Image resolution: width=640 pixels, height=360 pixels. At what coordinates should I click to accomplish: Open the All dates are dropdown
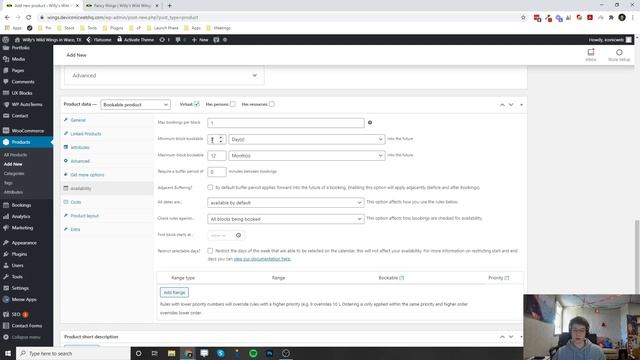click(286, 202)
